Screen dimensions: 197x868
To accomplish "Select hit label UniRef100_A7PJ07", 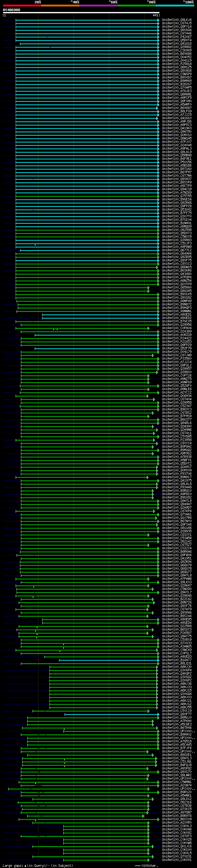I will click(177, 142).
